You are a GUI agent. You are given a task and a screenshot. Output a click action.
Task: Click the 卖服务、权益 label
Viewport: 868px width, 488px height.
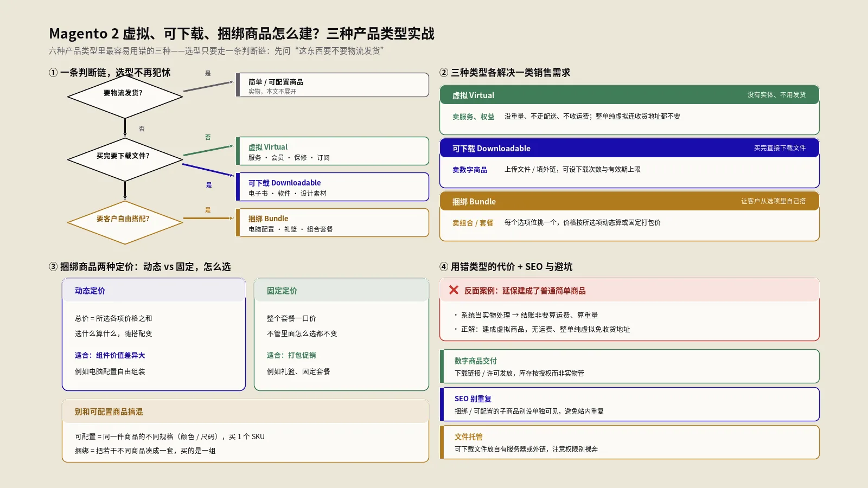[473, 117]
